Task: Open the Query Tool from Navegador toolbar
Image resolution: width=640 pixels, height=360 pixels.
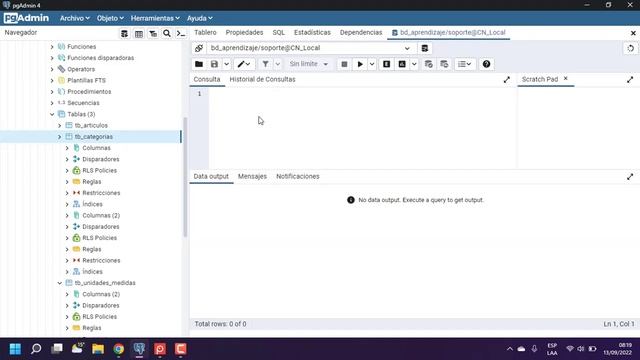Action: click(124, 33)
